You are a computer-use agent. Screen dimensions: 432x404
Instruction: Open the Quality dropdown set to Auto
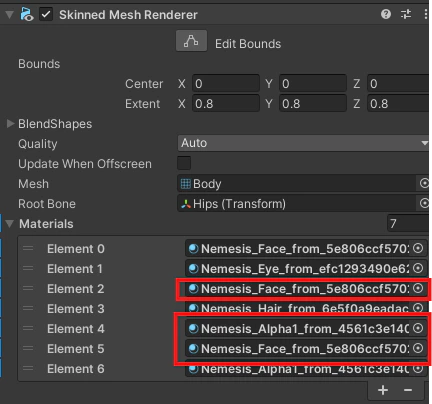[303, 143]
